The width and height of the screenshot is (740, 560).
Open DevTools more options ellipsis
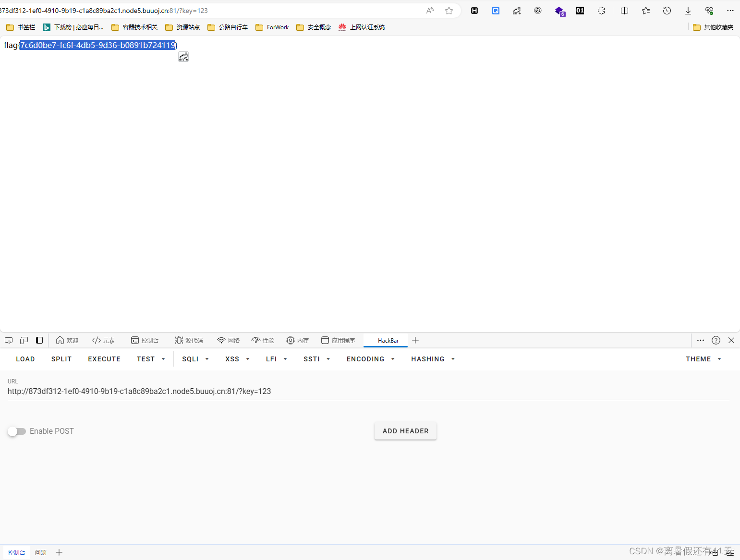click(701, 340)
